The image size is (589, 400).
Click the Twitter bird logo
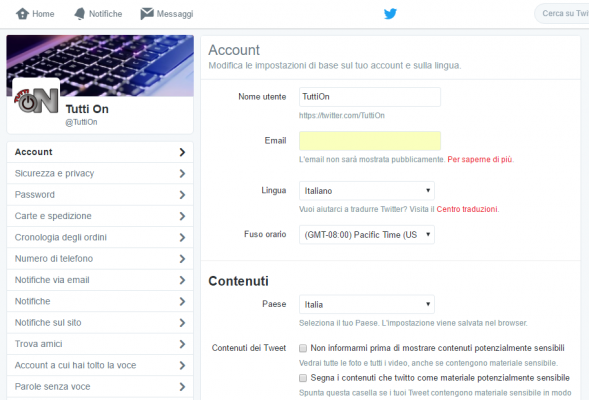pyautogui.click(x=390, y=14)
